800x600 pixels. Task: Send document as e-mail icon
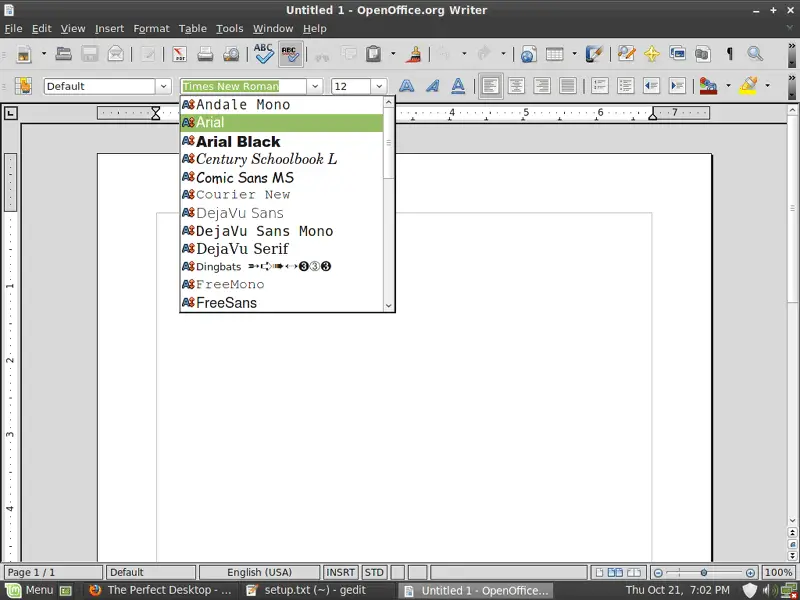116,54
